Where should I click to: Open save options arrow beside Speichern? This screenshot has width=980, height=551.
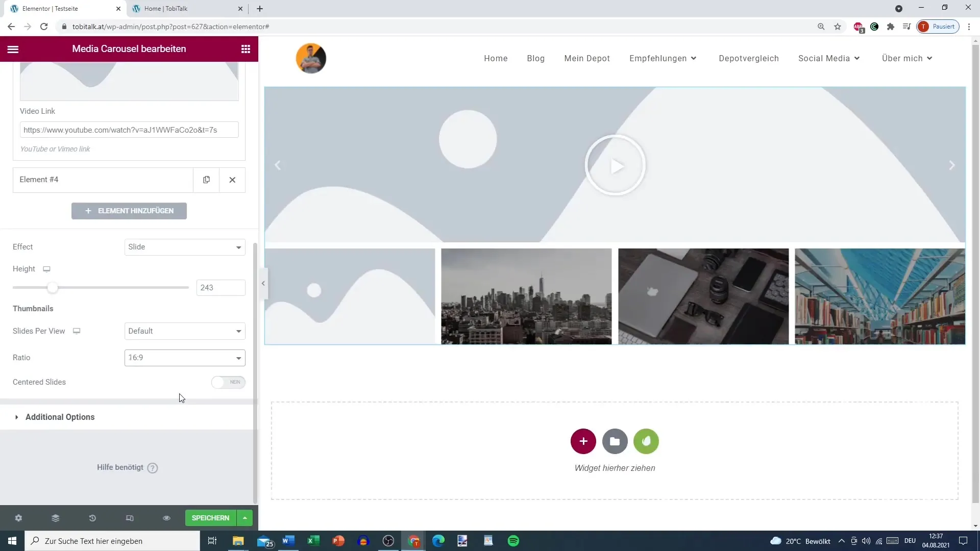(x=245, y=518)
